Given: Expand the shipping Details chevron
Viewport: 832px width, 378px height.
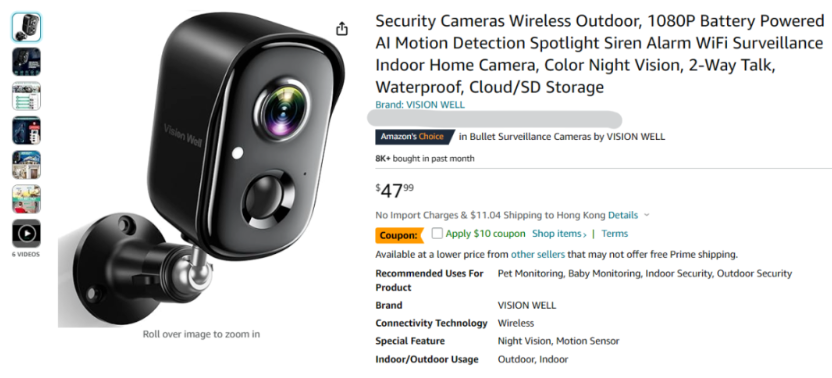Looking at the screenshot, I should (646, 216).
